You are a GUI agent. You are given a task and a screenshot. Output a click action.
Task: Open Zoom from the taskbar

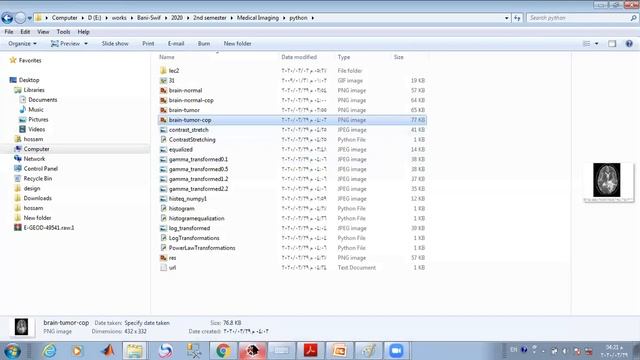[396, 351]
